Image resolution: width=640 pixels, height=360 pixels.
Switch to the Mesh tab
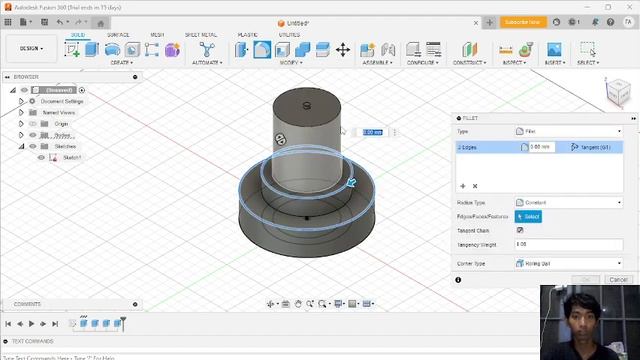(x=157, y=35)
